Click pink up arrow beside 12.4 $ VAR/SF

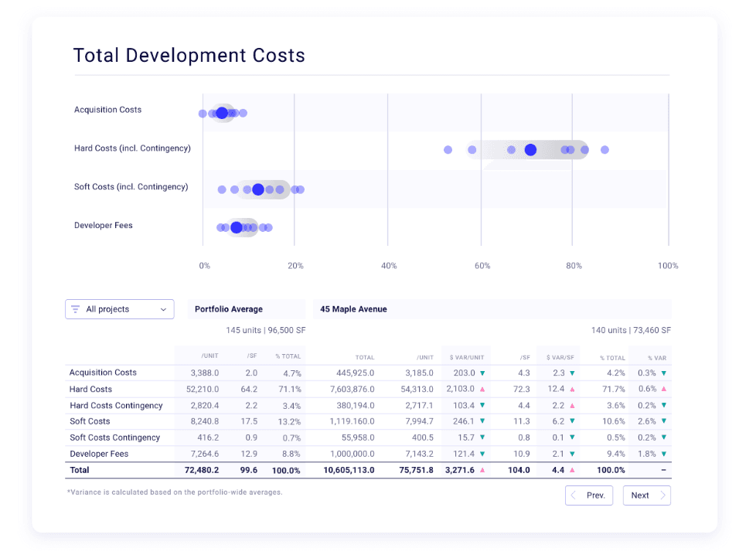pos(572,390)
